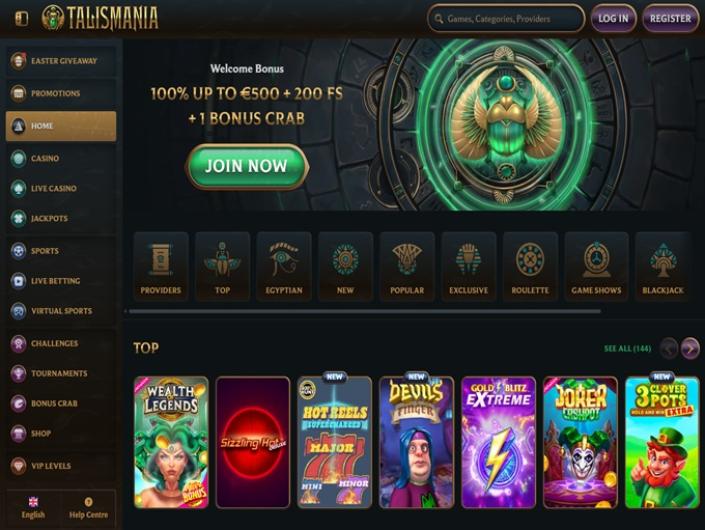
Task: Click the Join Now button
Action: pyautogui.click(x=247, y=166)
